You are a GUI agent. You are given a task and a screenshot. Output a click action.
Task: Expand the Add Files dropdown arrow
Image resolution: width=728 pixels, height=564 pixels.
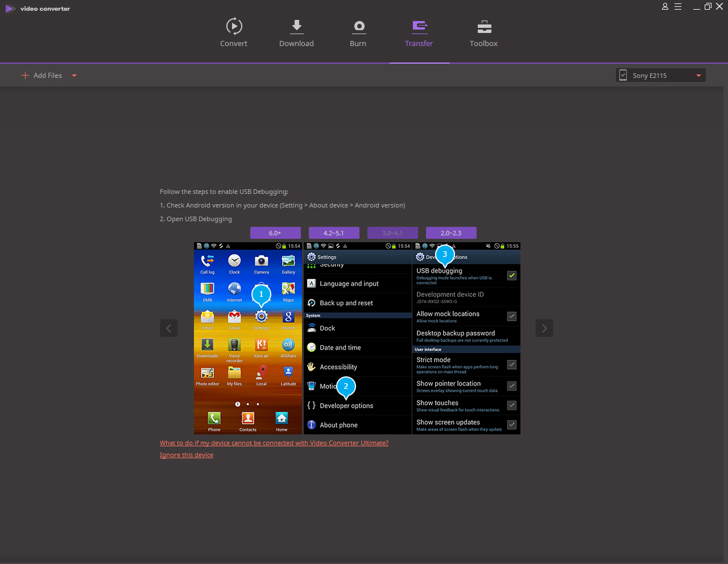click(x=74, y=76)
